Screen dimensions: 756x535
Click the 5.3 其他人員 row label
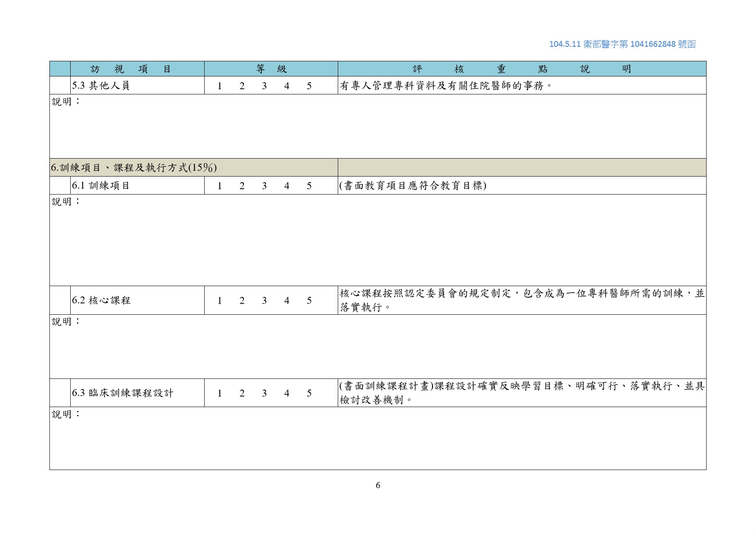(101, 86)
